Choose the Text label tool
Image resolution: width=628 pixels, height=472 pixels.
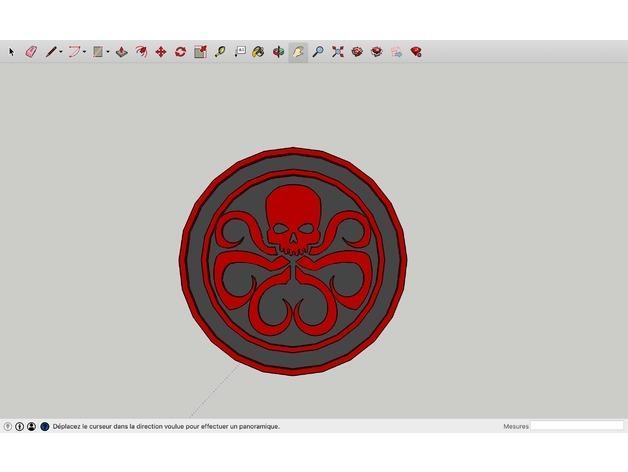[240, 52]
